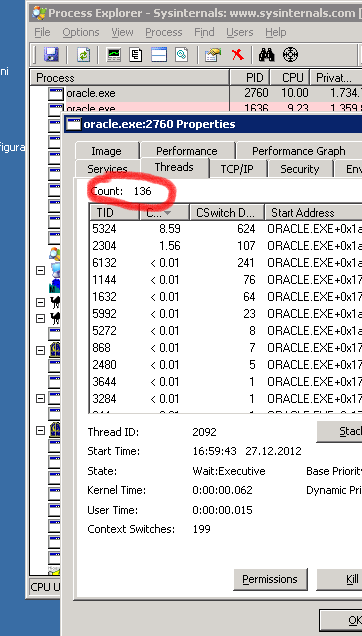Click the Save floppy disk toolbar icon

pos(52,54)
